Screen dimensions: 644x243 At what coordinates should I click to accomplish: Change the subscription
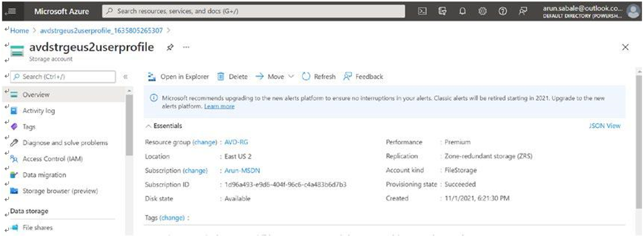pos(195,170)
